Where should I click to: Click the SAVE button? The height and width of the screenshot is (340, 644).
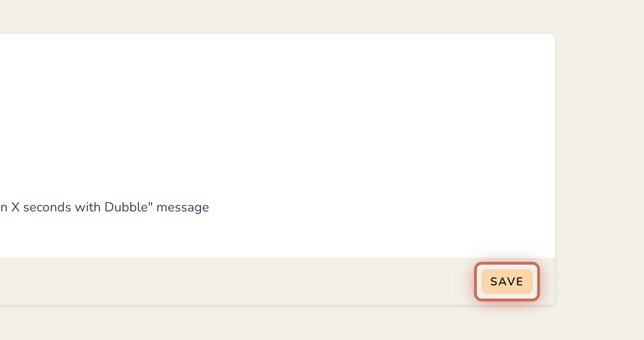pyautogui.click(x=507, y=282)
